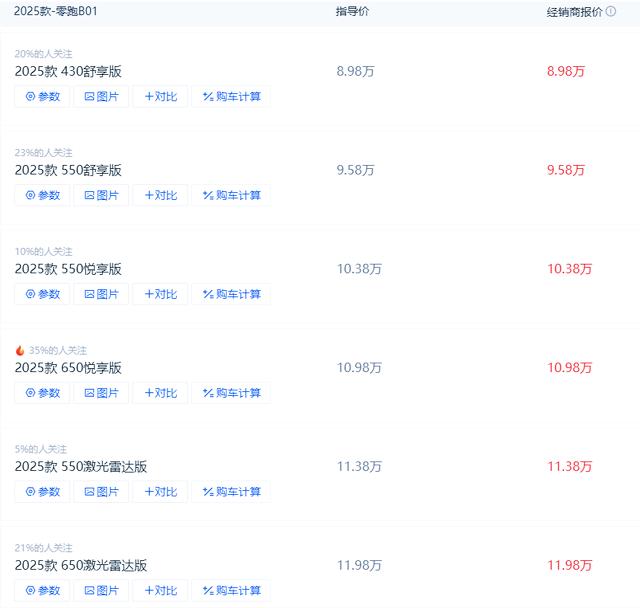Add 2025款 650悦享版 to 对比
640x608 pixels.
click(160, 393)
